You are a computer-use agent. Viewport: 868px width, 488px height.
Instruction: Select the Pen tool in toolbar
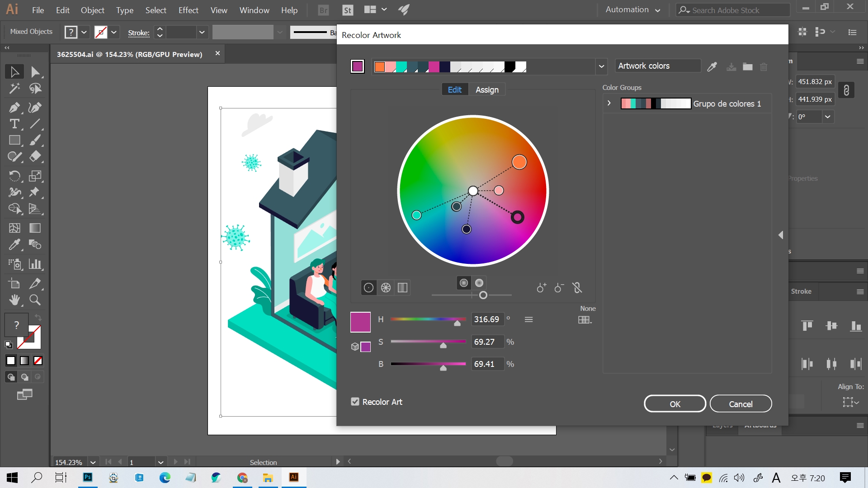14,108
